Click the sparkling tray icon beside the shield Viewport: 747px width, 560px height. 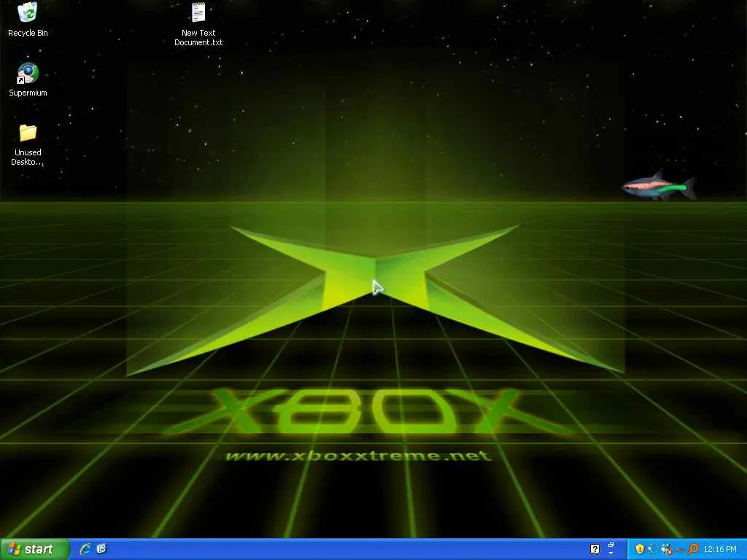click(651, 549)
